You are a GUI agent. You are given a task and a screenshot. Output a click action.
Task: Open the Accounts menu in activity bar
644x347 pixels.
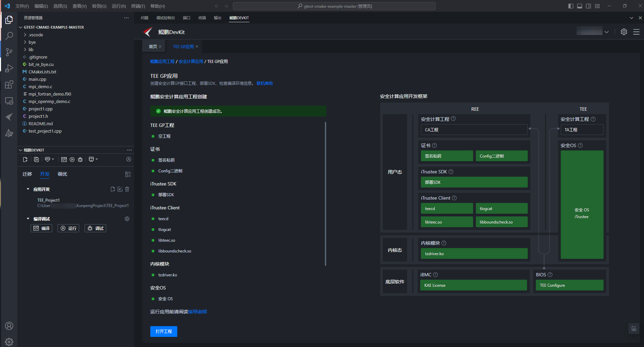[9, 326]
